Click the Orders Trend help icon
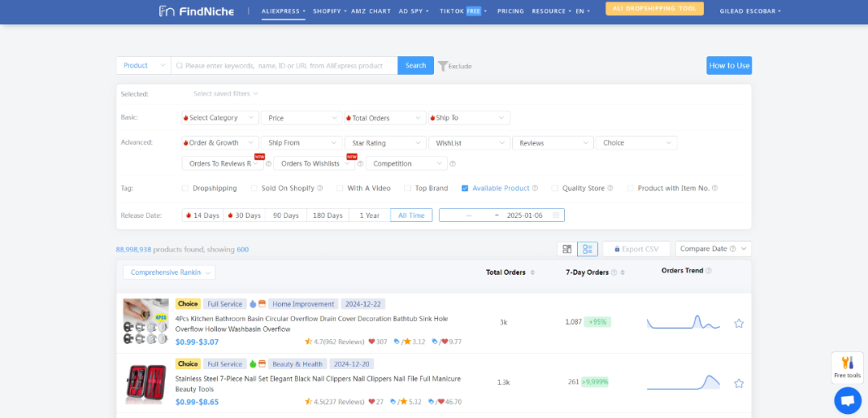Viewport: 868px width, 418px height. pos(708,271)
